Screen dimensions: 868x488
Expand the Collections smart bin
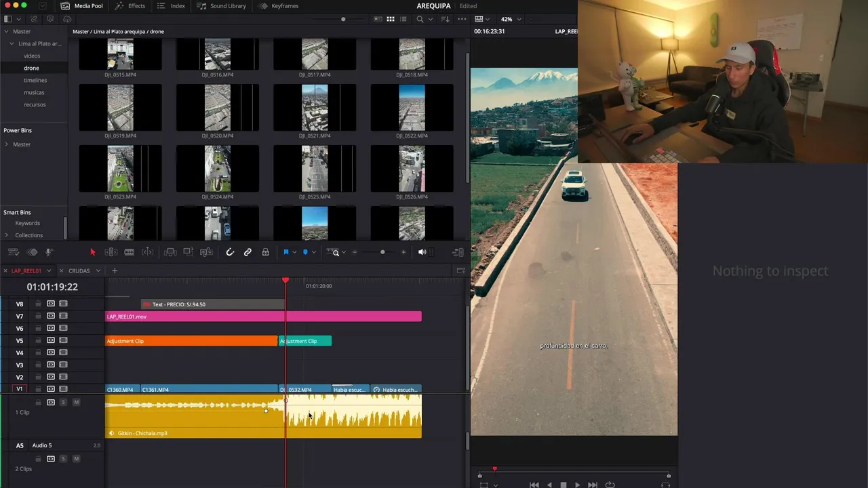[x=6, y=235]
